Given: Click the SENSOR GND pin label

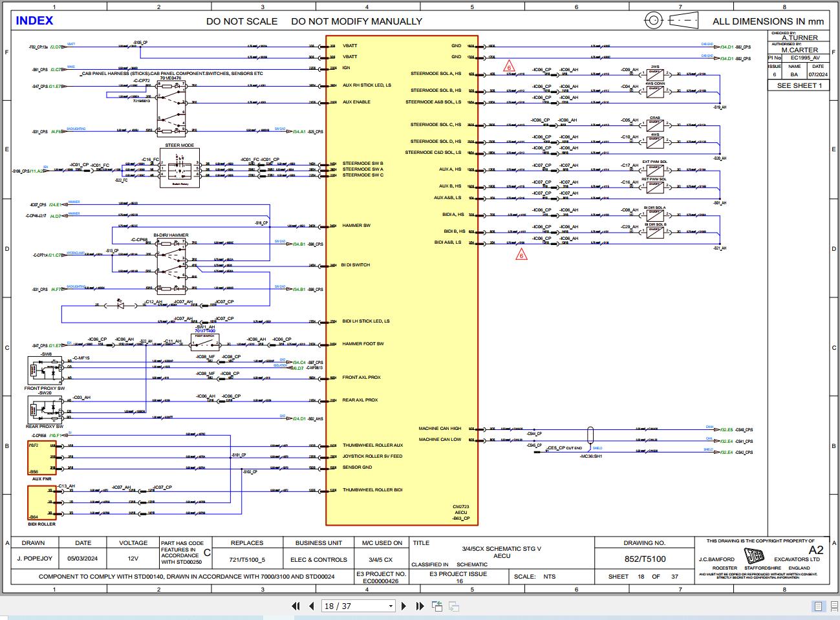Looking at the screenshot, I should 357,467.
